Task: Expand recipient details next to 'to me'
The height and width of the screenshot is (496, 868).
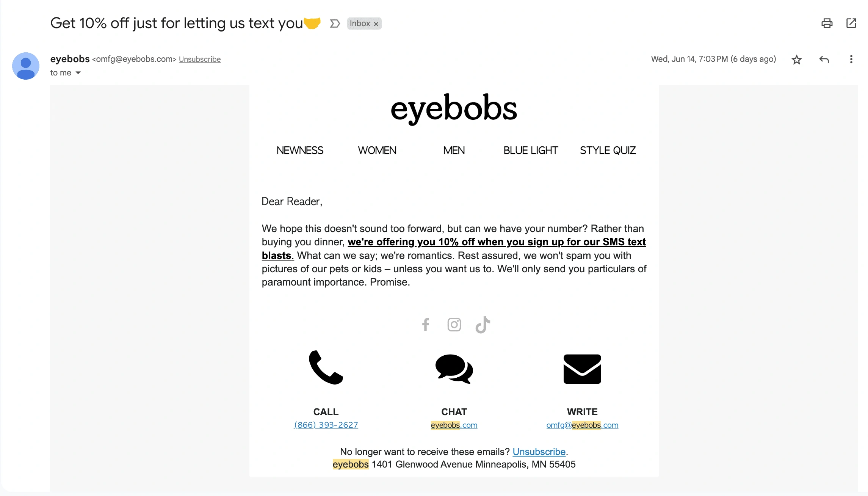Action: pyautogui.click(x=78, y=73)
